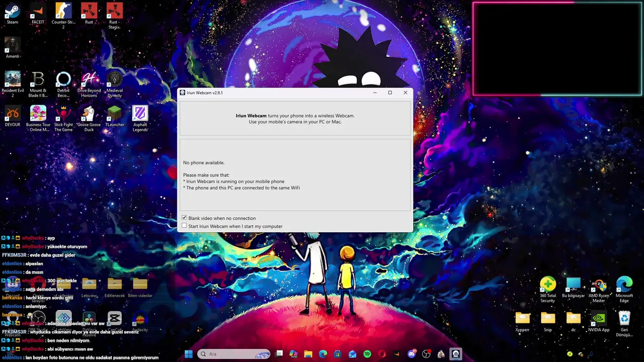Click the Iriun Webcam title bar app icon
The height and width of the screenshot is (362, 644).
pos(183,93)
